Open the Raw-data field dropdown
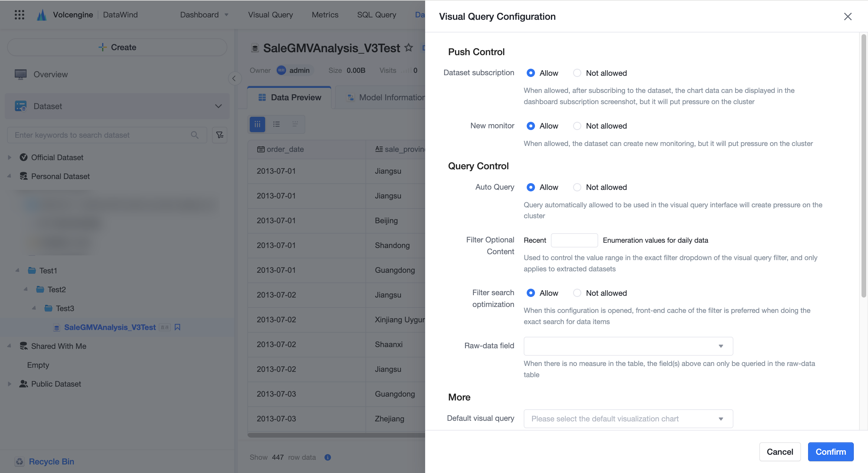Screen dimensions: 868x473 629,346
